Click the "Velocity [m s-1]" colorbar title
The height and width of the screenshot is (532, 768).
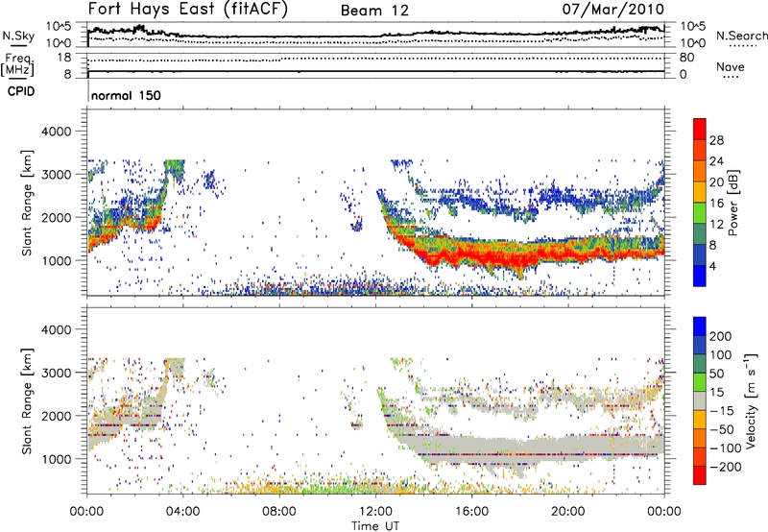point(751,400)
